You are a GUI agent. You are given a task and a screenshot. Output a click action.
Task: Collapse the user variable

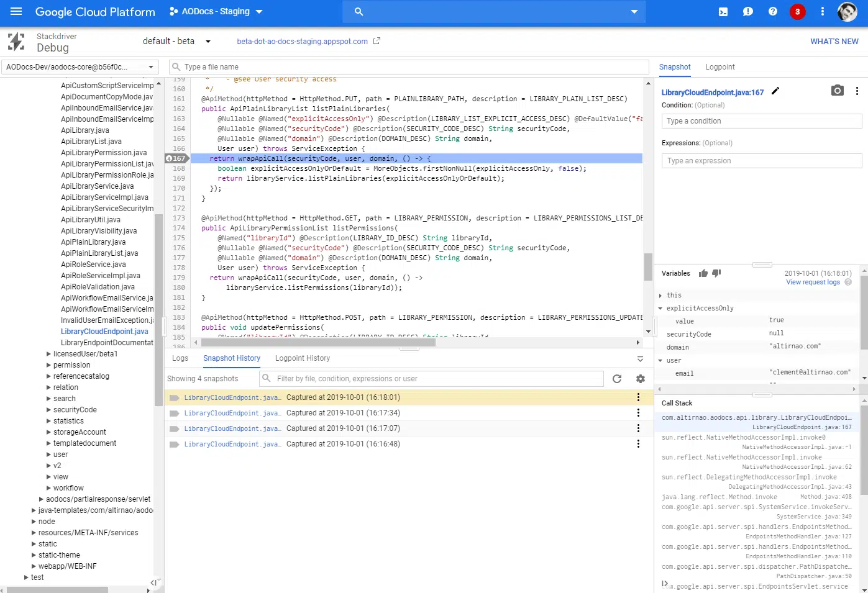[x=660, y=361]
